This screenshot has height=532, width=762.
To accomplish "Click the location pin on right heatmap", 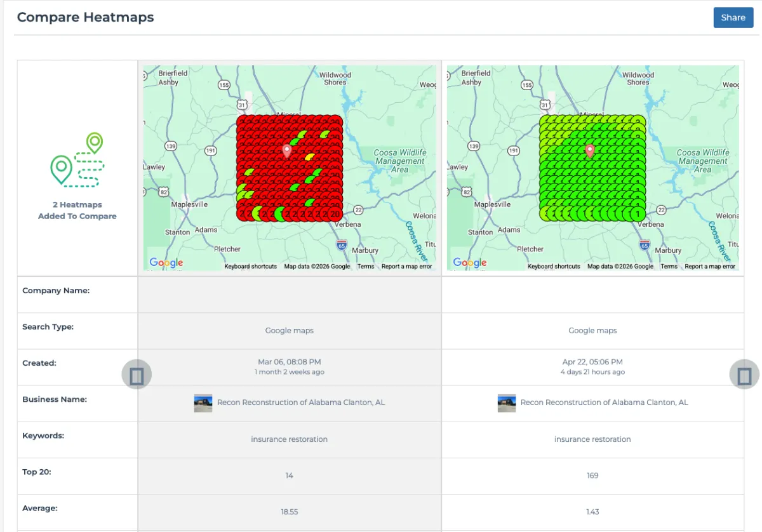I will (x=590, y=151).
